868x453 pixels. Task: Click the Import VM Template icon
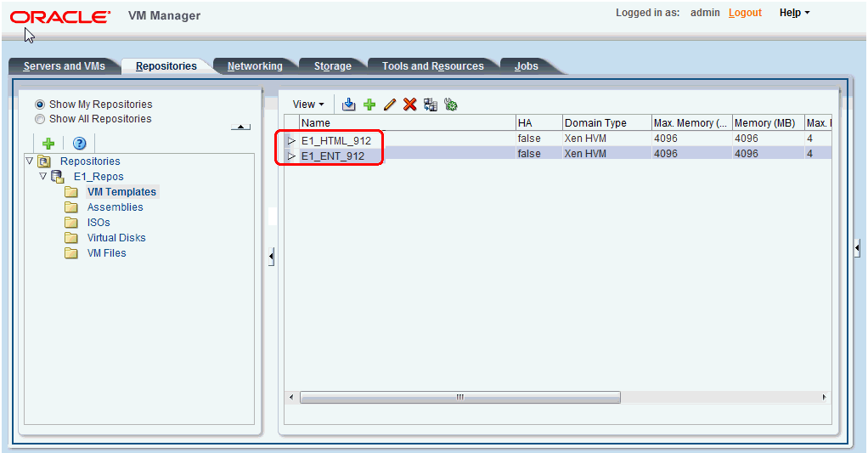click(349, 104)
